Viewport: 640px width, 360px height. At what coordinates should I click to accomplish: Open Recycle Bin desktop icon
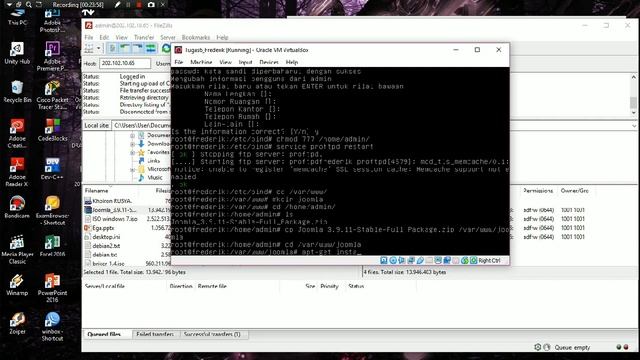click(x=17, y=91)
